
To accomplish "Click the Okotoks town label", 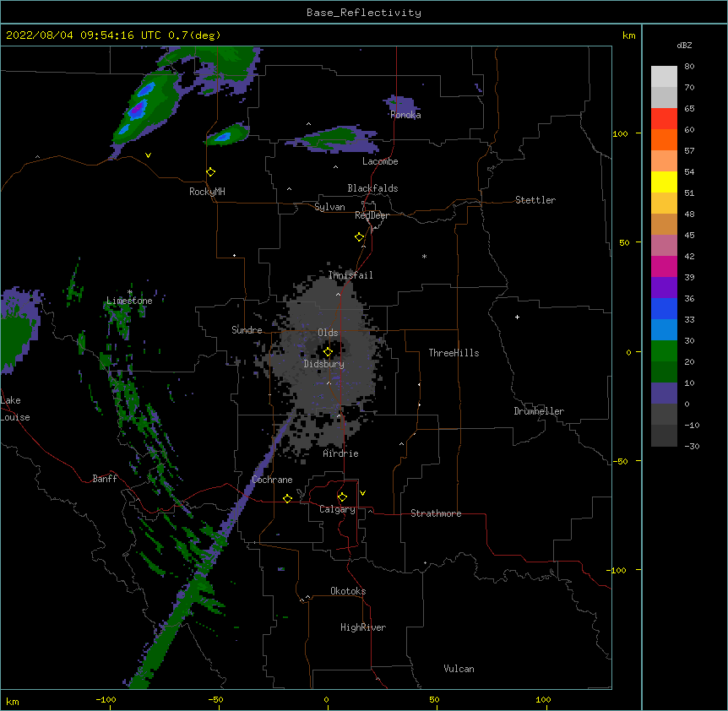I will click(x=348, y=591).
